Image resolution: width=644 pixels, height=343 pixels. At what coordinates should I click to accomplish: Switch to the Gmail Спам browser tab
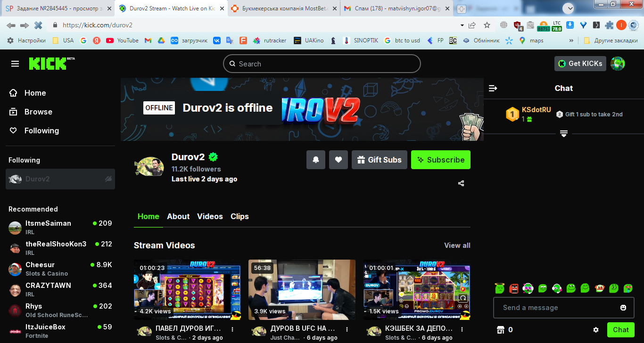397,8
